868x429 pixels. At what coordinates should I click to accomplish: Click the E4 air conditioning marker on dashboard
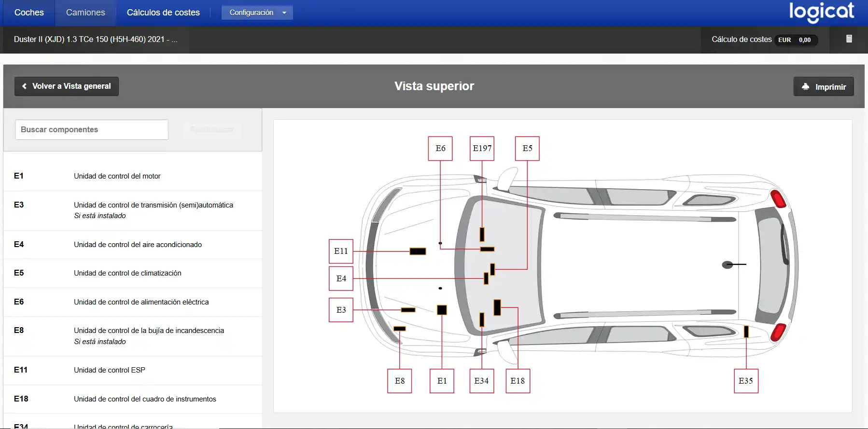pyautogui.click(x=486, y=278)
